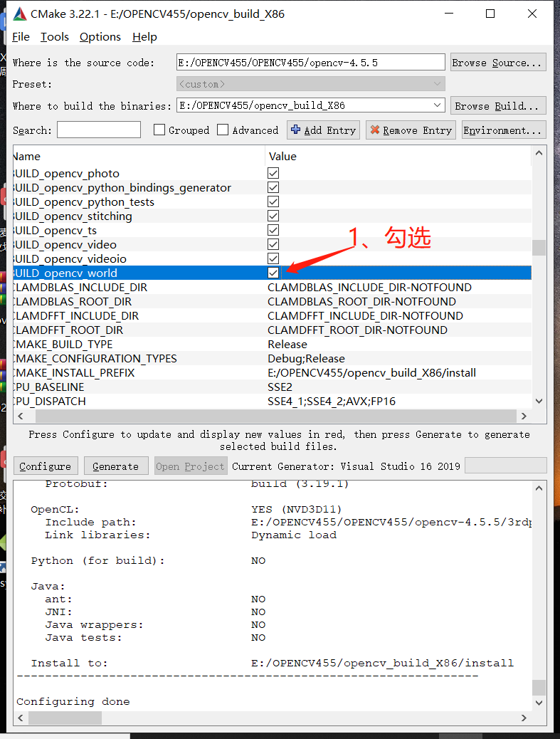Expand the build binaries path dropdown
Viewport: 560px width, 739px height.
coord(437,105)
